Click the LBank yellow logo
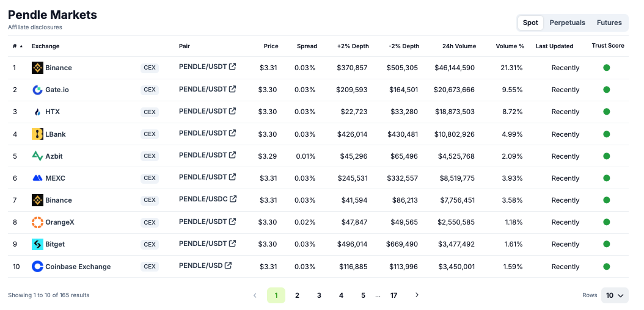Viewport: 644px width, 310px height. pyautogui.click(x=37, y=134)
